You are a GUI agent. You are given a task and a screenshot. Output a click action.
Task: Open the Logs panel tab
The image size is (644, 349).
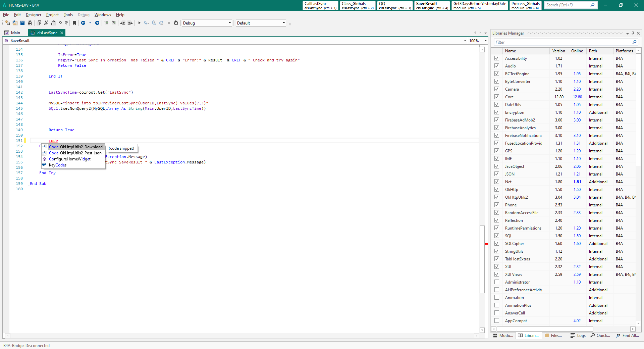click(578, 336)
